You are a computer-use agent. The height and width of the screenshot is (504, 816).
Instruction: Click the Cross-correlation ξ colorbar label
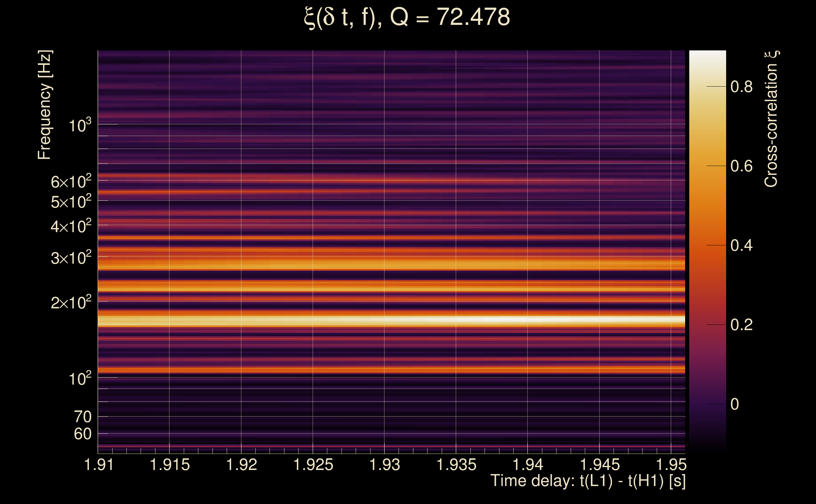771,119
